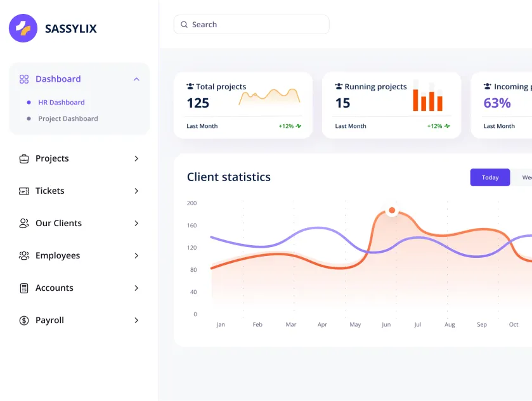Click the Client statistics heading
The image size is (532, 401).
[x=229, y=177]
